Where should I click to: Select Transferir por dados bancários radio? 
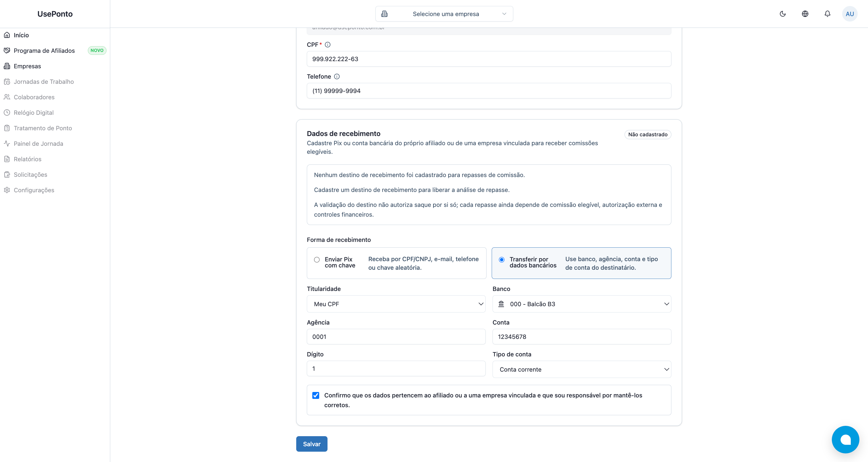pyautogui.click(x=502, y=260)
